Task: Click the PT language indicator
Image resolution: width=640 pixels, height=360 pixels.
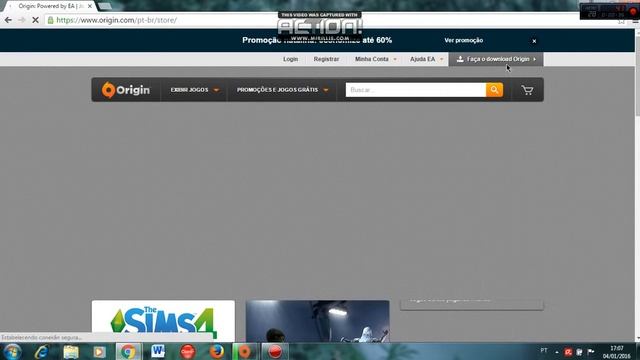Action: [x=544, y=350]
